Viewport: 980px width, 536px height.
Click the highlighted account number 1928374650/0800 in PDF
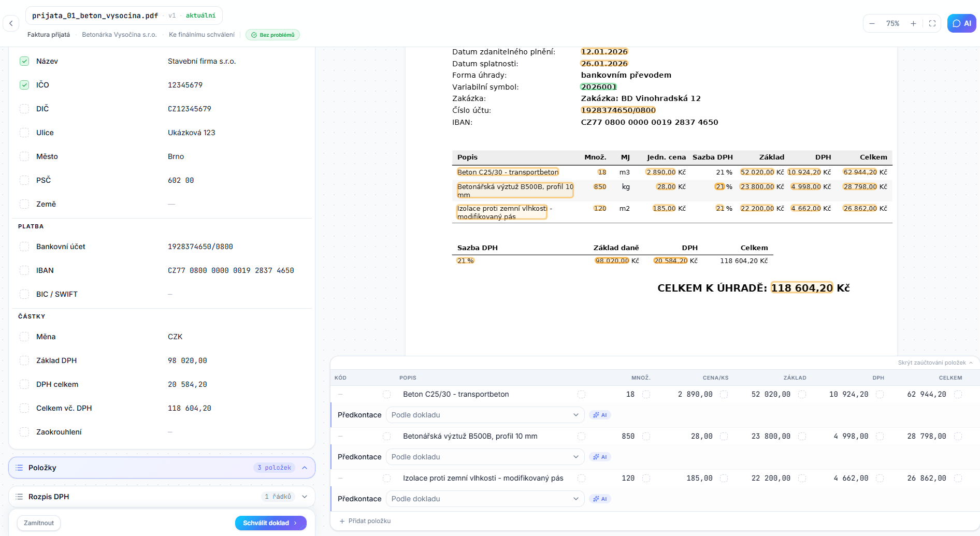pyautogui.click(x=618, y=110)
